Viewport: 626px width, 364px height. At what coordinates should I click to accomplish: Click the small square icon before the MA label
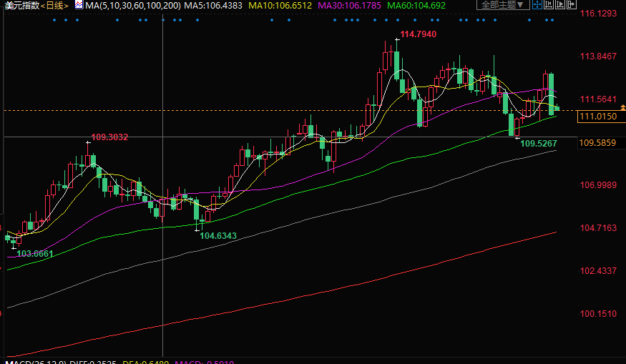coord(79,5)
